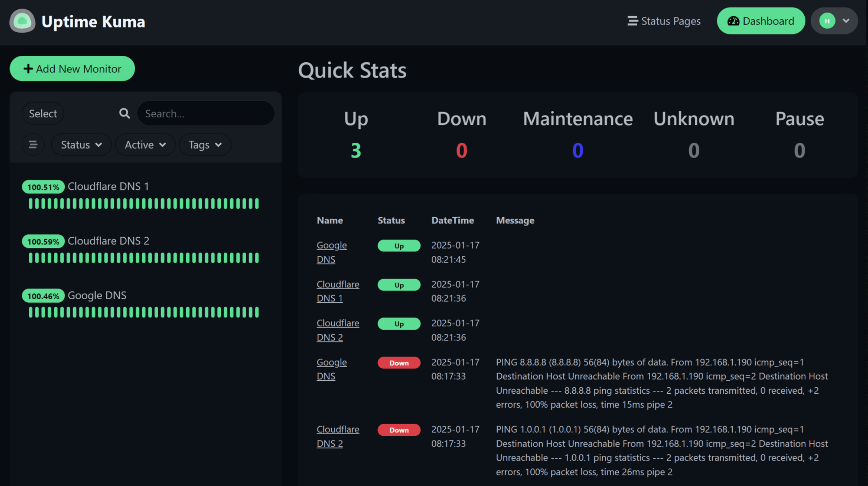Open the Status filter dropdown
The height and width of the screenshot is (486, 868).
pos(81,144)
